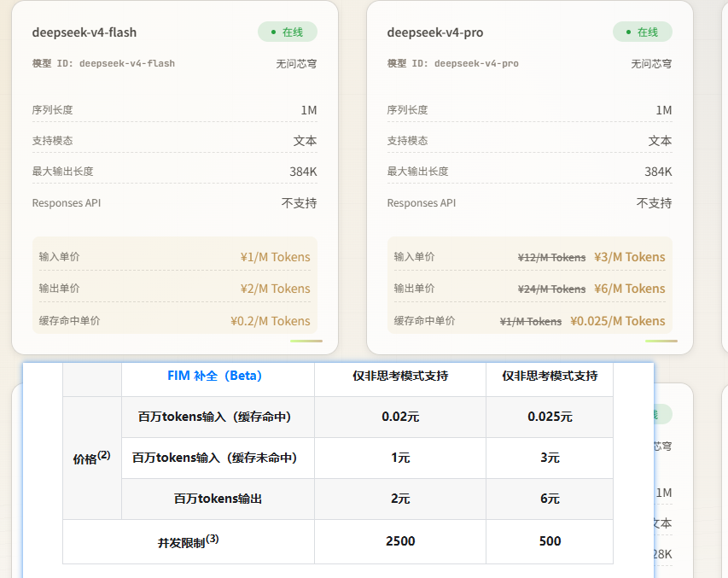The width and height of the screenshot is (728, 578).
Task: Click the 0.025元 table cell
Action: click(x=550, y=417)
